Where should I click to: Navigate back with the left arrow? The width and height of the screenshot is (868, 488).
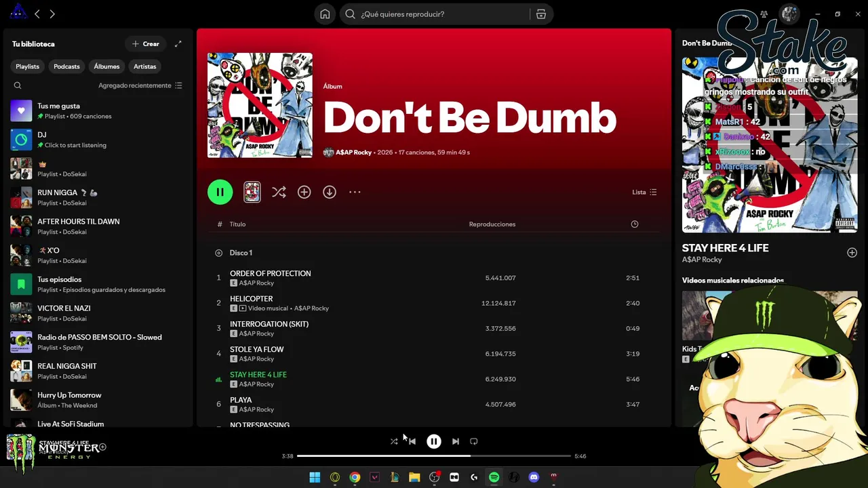pos(37,14)
